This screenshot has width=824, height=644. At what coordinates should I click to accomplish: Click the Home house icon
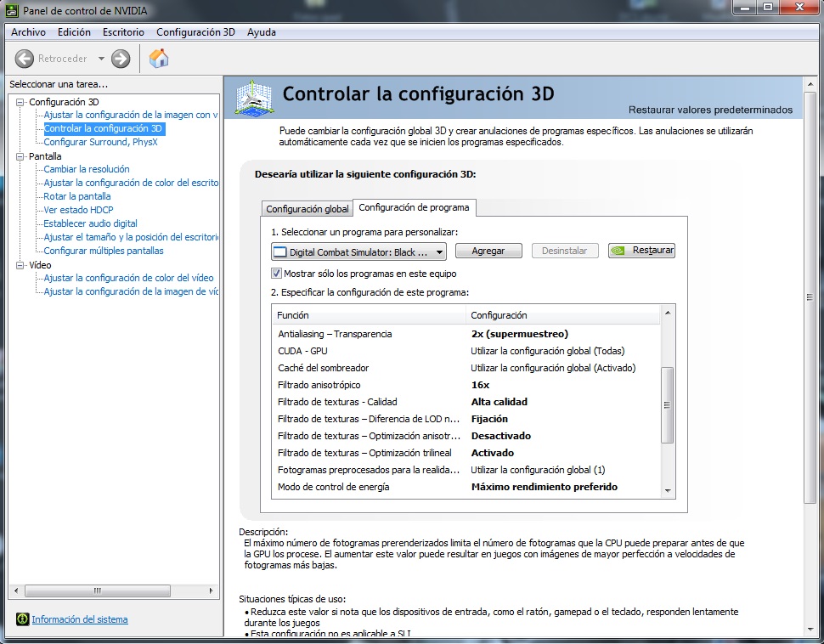(x=159, y=59)
